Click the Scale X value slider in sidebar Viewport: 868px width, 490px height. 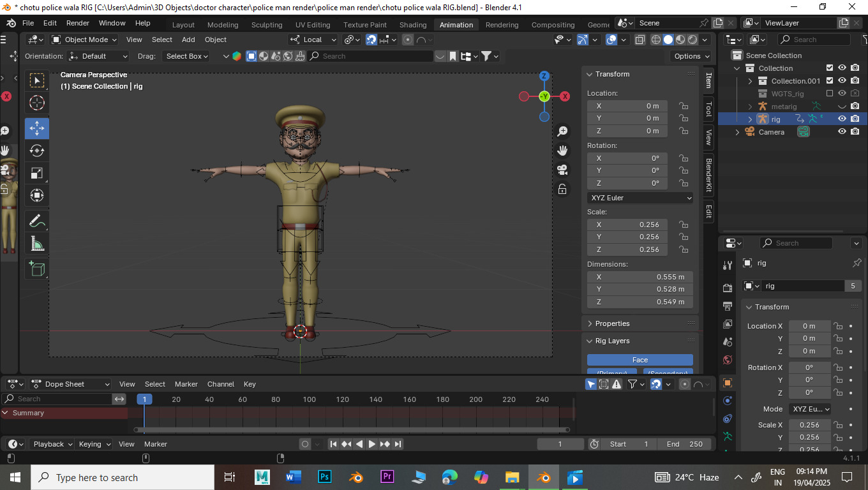627,225
